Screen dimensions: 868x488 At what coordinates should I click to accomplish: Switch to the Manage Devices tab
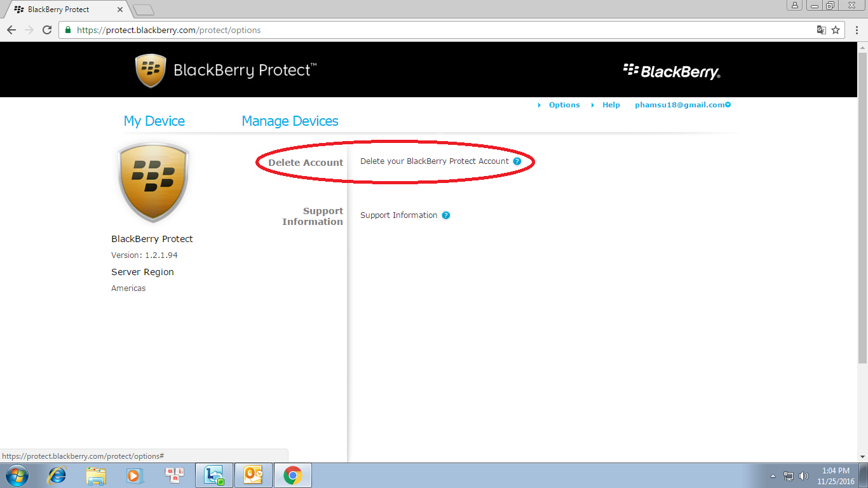(x=290, y=121)
